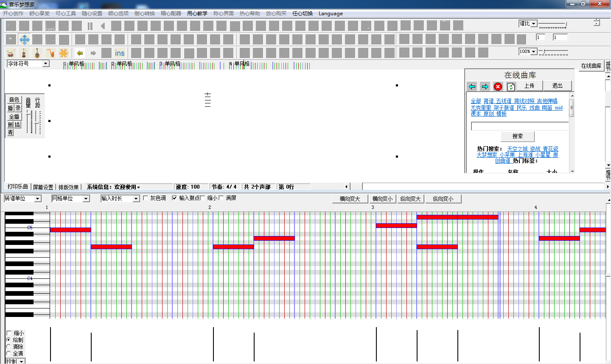
Task: Click the 上传 upload button
Action: click(529, 86)
